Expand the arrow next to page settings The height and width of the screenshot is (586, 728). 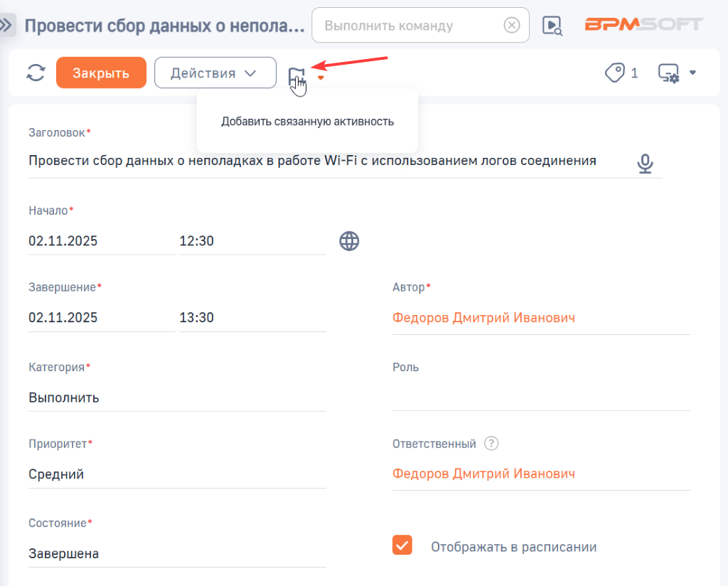(x=692, y=73)
